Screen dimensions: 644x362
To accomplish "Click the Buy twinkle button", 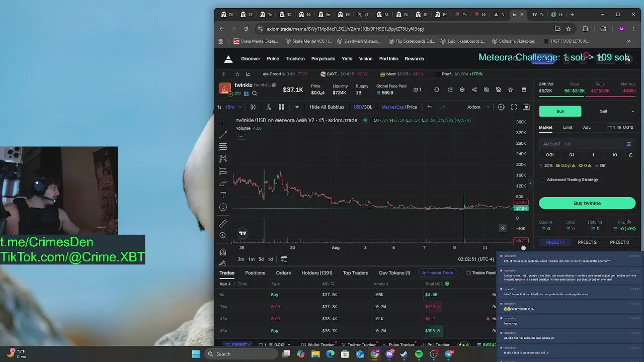I will tap(587, 203).
